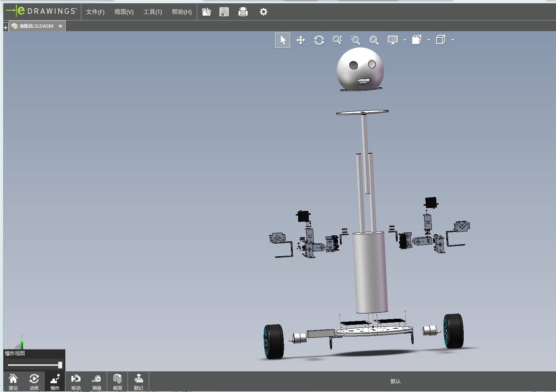Click the 爆炸视图 panel title

click(15, 353)
